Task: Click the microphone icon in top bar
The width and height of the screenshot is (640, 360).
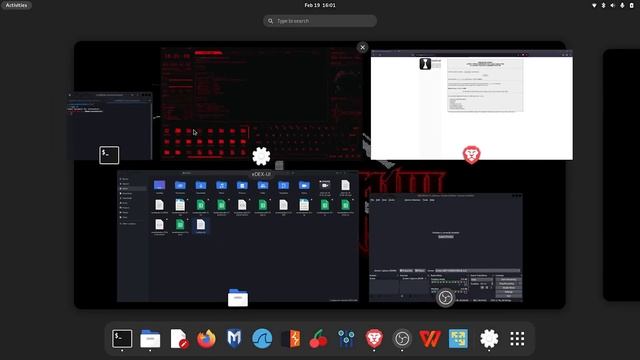Action: click(x=622, y=5)
